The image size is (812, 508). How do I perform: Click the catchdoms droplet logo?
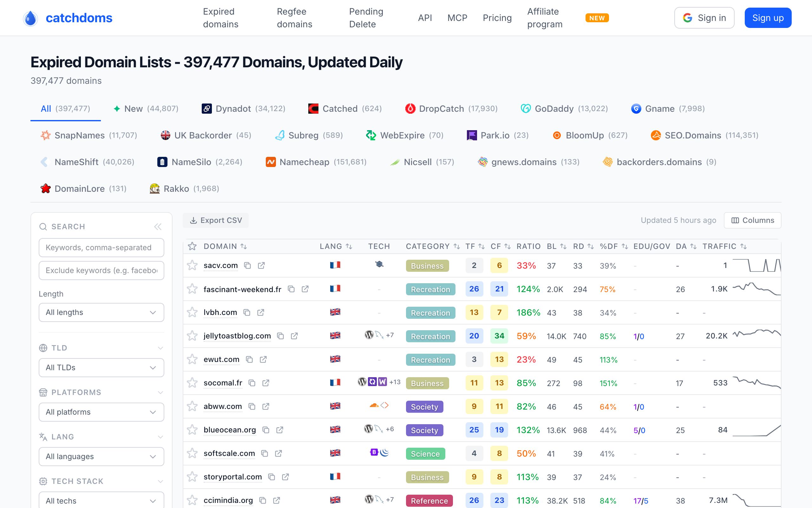pyautogui.click(x=30, y=18)
